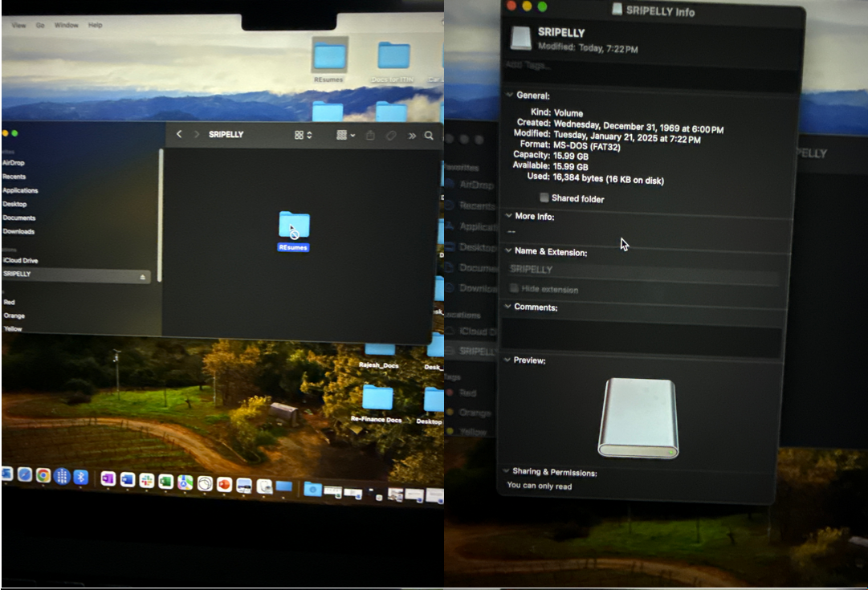The image size is (868, 590).
Task: Open the Group By dropdown in Finder toolbar
Action: pyautogui.click(x=345, y=135)
